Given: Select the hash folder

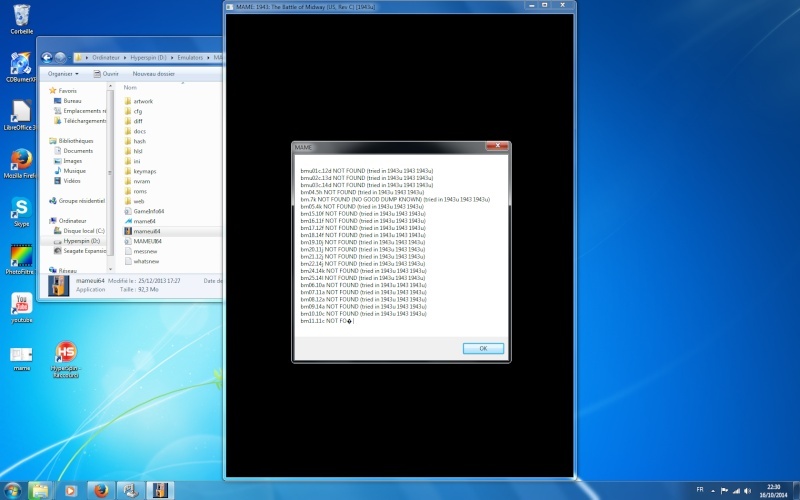Looking at the screenshot, I should (x=135, y=141).
